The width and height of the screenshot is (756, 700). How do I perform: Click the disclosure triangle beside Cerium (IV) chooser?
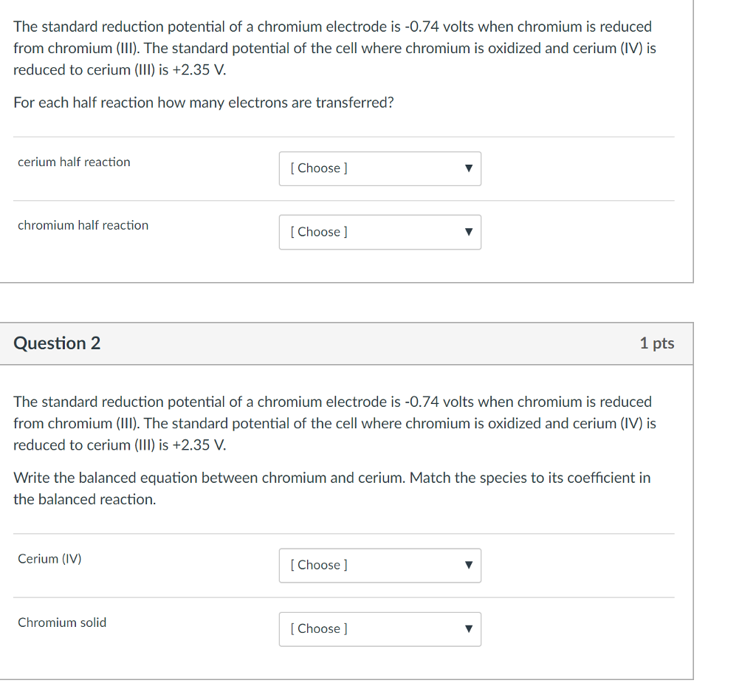[x=468, y=565]
